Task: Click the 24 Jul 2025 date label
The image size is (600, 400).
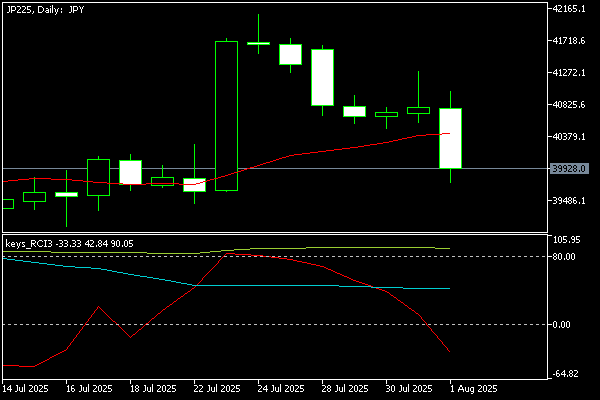Action: (x=281, y=389)
